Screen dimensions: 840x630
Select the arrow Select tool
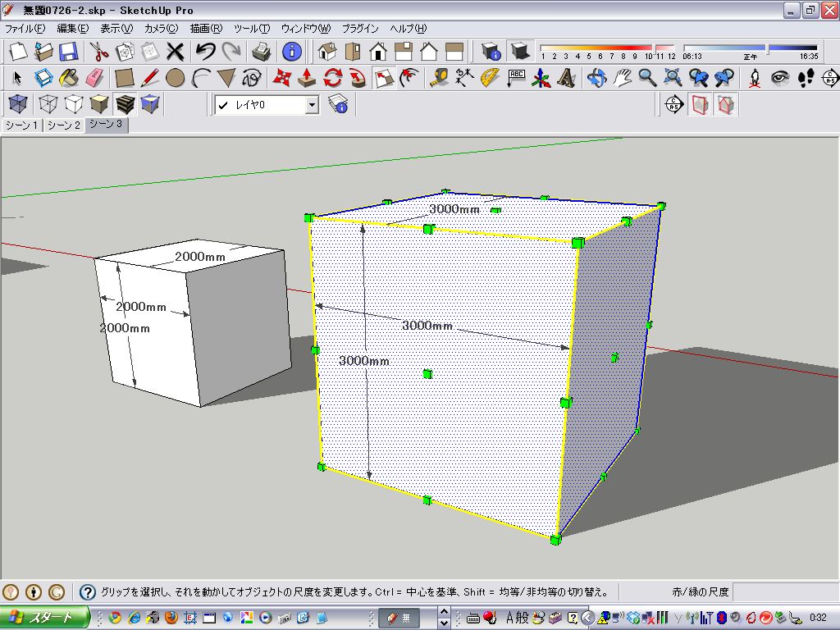click(x=17, y=78)
